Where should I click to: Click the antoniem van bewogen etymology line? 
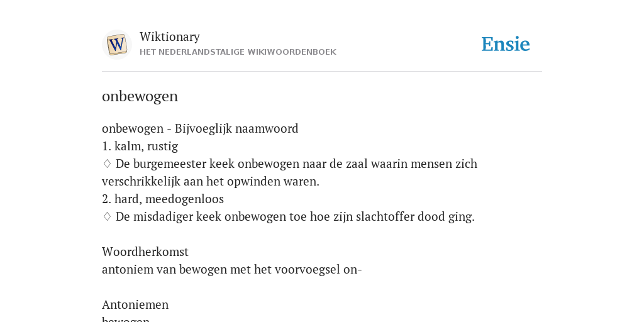[231, 269]
